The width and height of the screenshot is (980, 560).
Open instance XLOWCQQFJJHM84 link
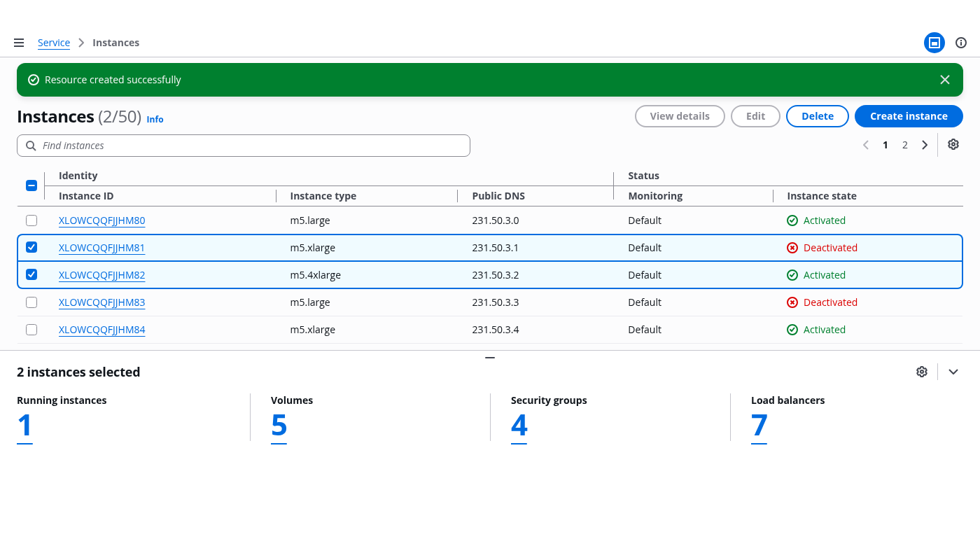(102, 330)
